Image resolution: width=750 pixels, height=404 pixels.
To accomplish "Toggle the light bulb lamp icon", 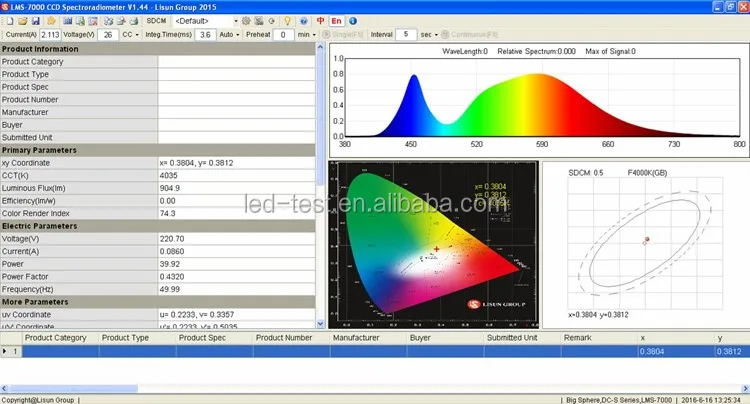I will pyautogui.click(x=287, y=21).
